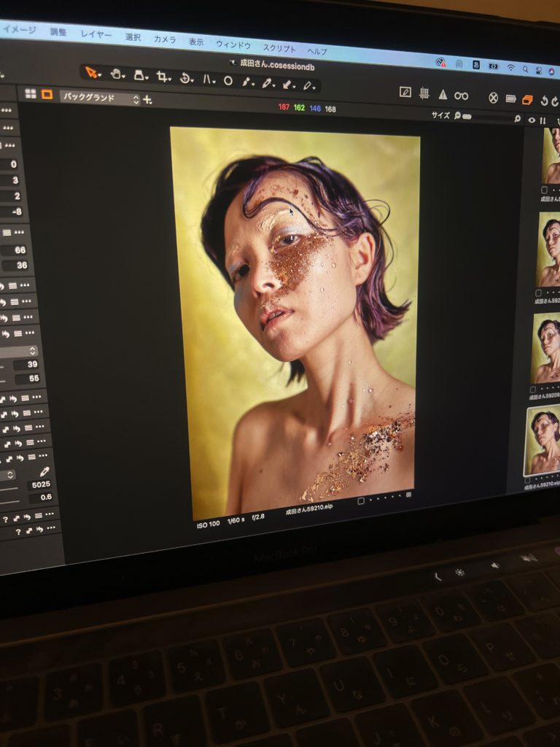Screen dimensions: 560x747
Task: Click the plus button to add layer
Action: [x=148, y=100]
